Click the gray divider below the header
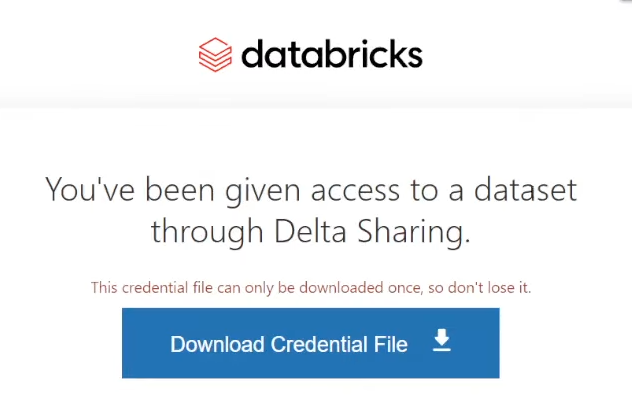This screenshot has height=395, width=632. (316, 101)
